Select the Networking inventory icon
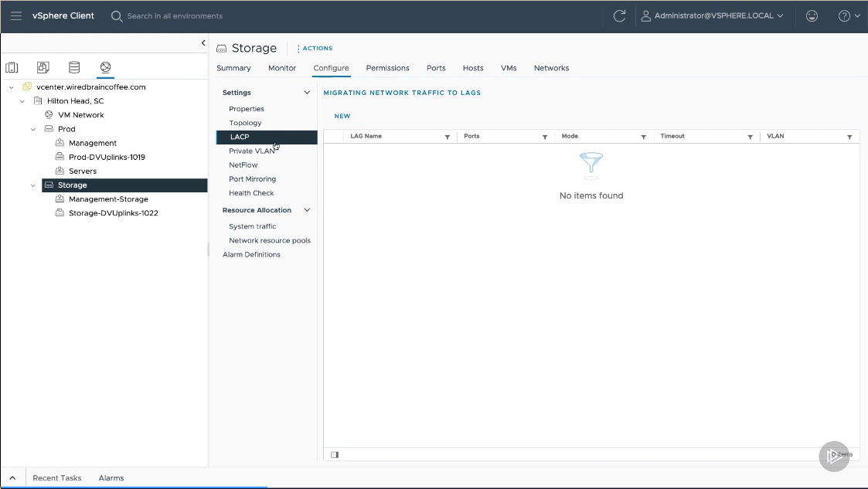The height and width of the screenshot is (489, 868). click(x=105, y=68)
